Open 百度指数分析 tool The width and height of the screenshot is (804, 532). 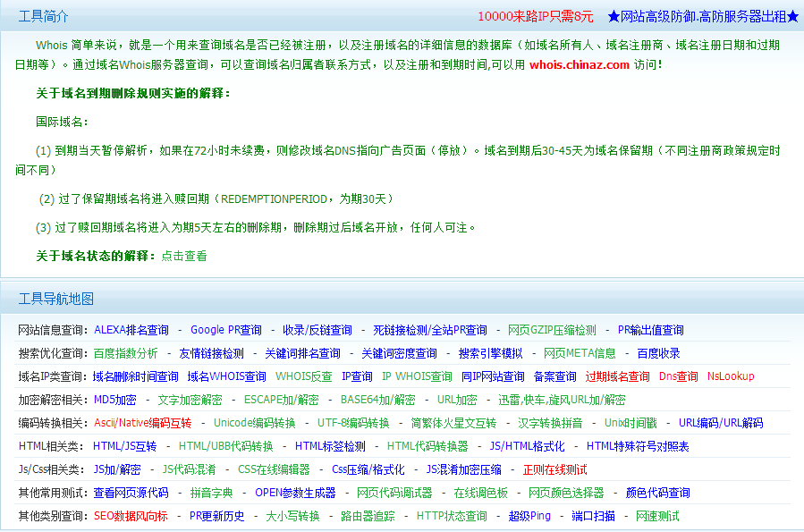tap(125, 353)
